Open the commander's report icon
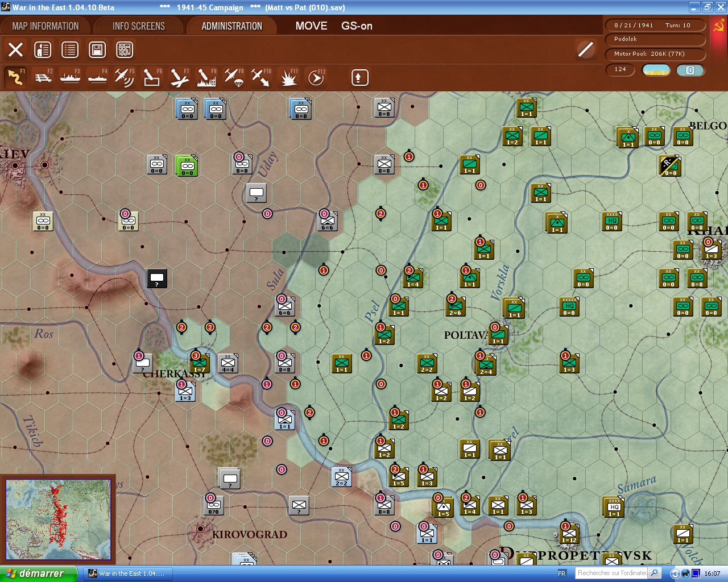The image size is (728, 582). (x=43, y=49)
